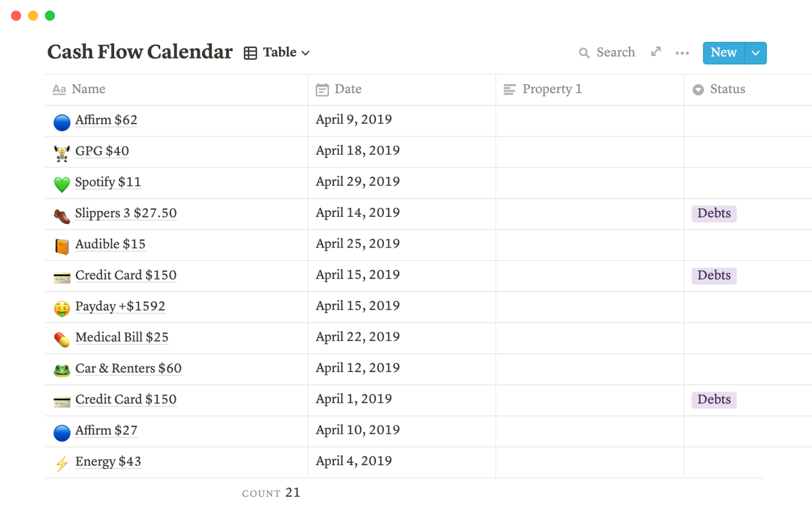Click the Date column header

[x=348, y=89]
